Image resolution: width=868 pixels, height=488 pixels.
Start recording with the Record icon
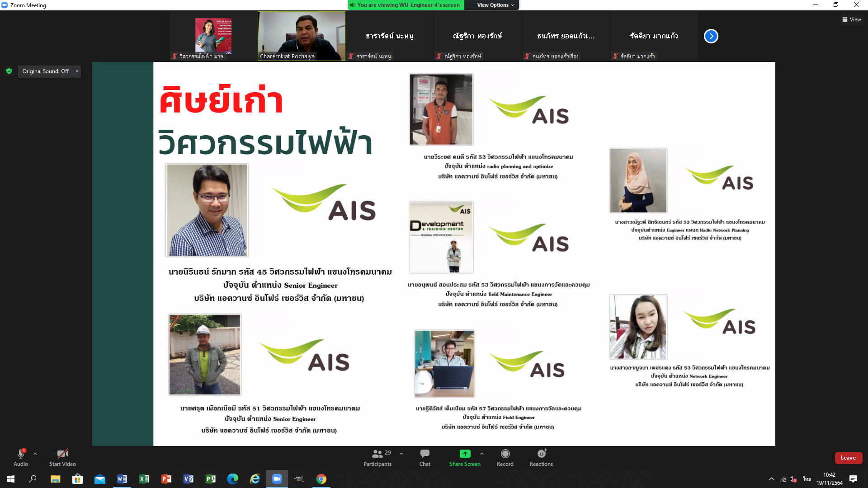click(505, 454)
